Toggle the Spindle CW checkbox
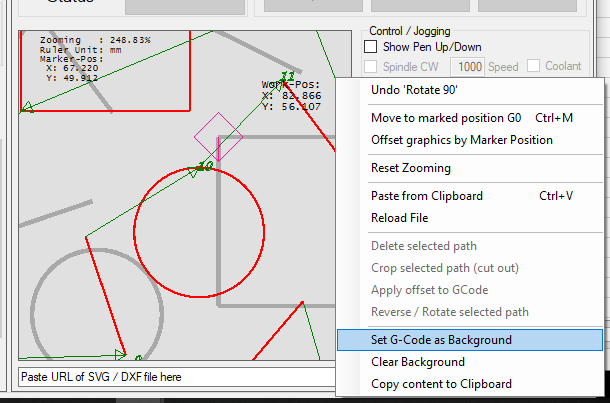Viewport: 610px width, 403px height. [x=371, y=67]
